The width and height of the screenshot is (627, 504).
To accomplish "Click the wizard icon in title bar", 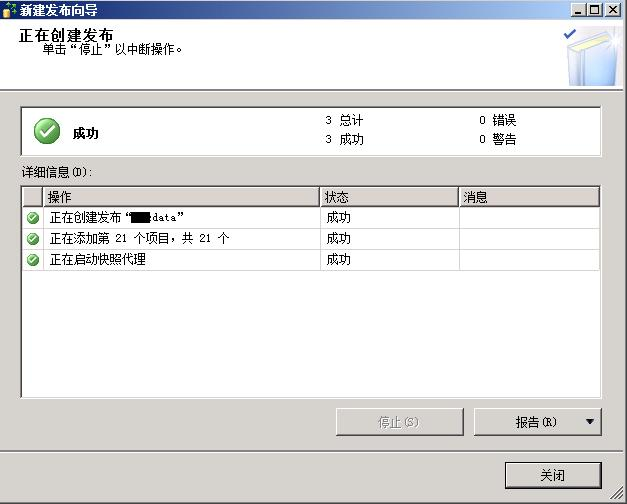I will click(x=9, y=10).
